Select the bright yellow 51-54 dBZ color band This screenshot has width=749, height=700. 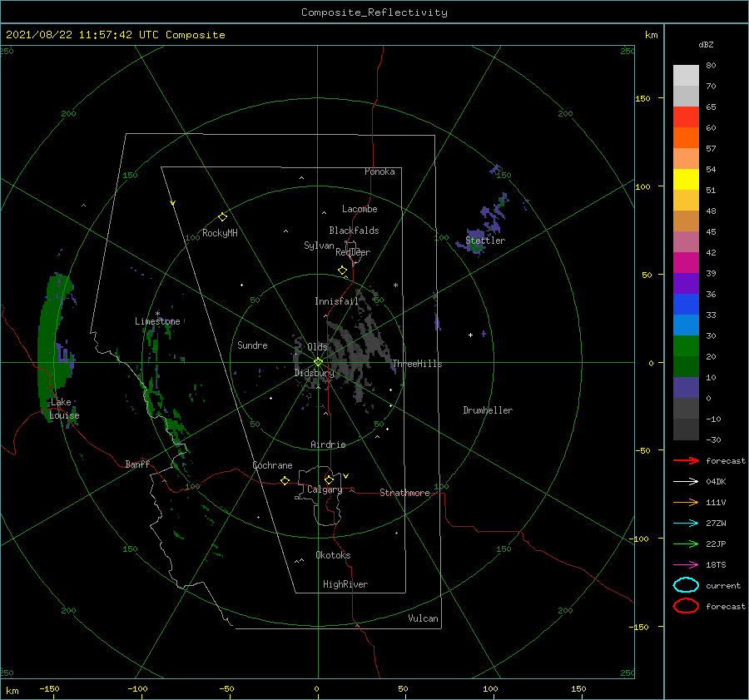coord(686,180)
